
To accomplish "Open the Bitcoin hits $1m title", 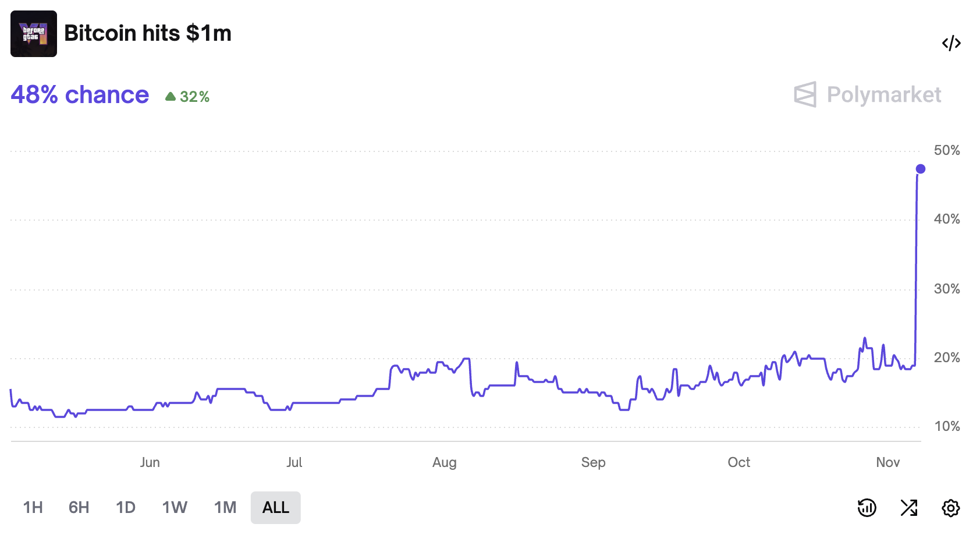I will [x=148, y=34].
